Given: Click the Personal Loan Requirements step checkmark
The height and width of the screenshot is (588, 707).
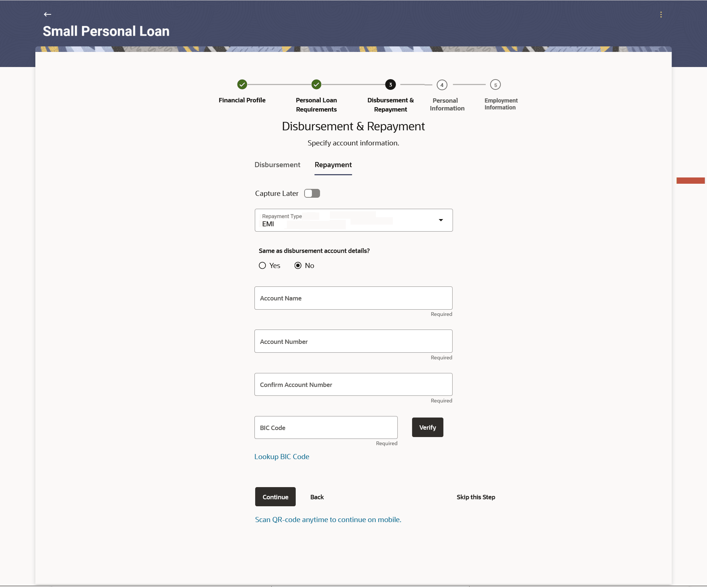Looking at the screenshot, I should tap(316, 85).
